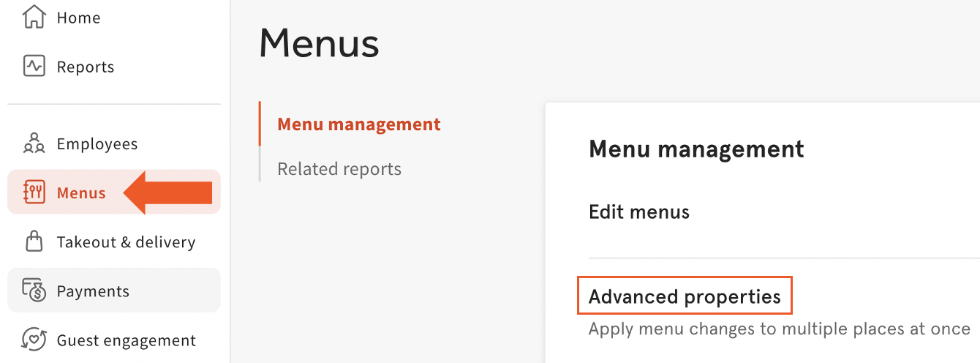This screenshot has height=363, width=980.
Task: Click the large Menus page heading
Action: [319, 43]
